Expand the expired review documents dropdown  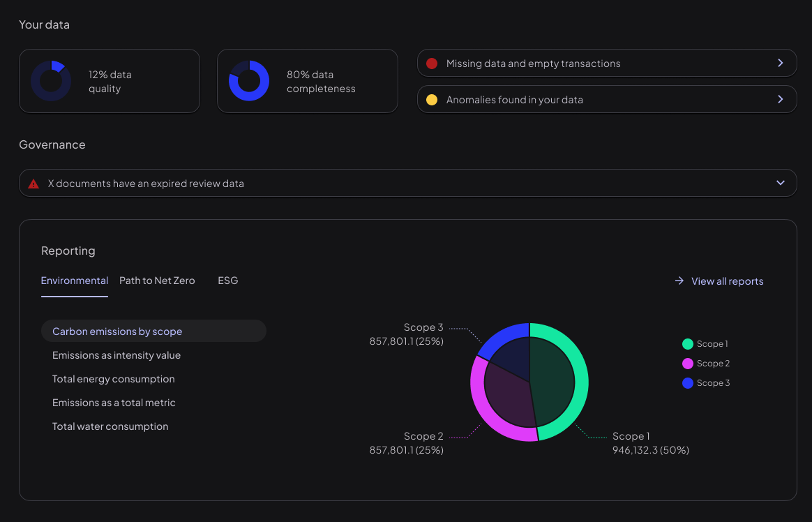coord(781,183)
